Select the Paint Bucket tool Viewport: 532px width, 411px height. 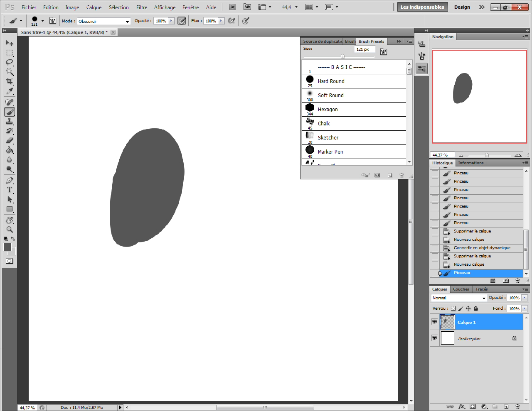[9, 150]
